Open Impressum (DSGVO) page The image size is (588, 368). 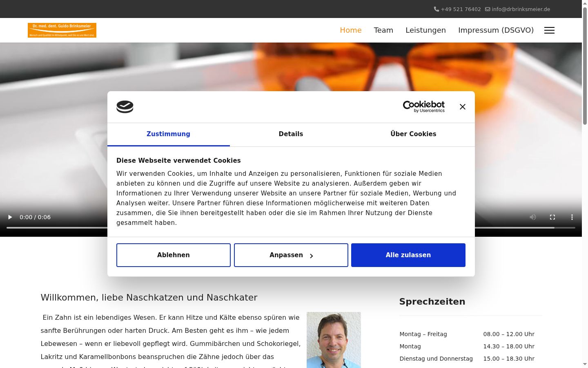[x=496, y=30]
